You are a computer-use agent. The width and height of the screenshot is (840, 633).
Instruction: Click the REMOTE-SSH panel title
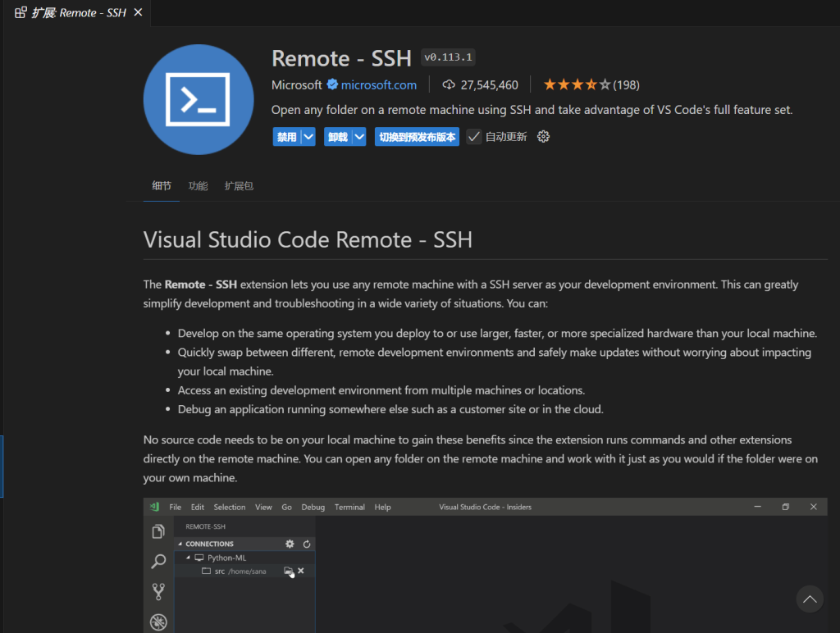pos(205,526)
